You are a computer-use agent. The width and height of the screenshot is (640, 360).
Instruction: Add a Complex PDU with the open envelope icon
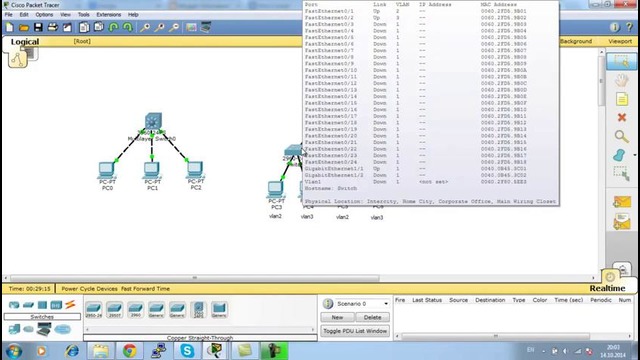click(x=622, y=222)
